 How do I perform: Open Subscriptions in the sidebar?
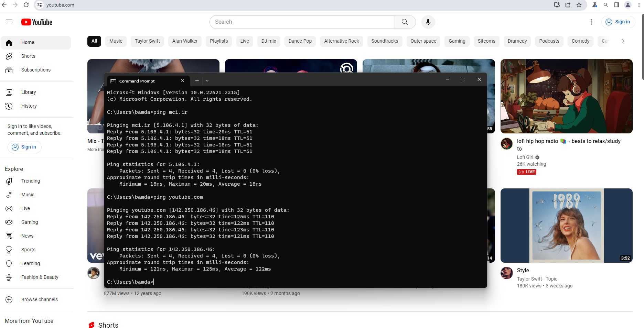point(36,70)
